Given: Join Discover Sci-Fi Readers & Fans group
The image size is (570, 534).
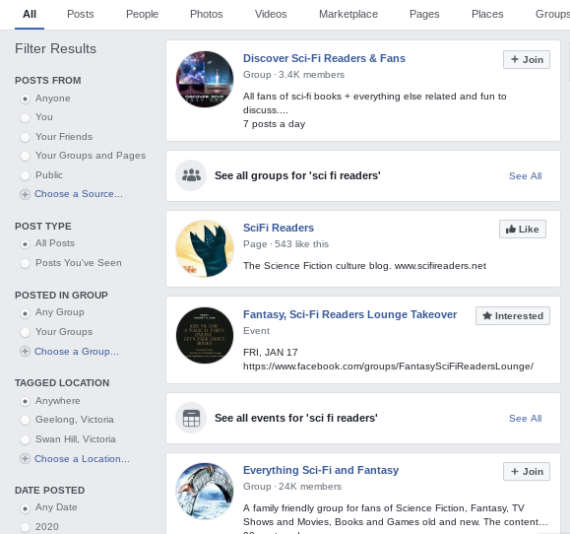Looking at the screenshot, I should tap(526, 59).
